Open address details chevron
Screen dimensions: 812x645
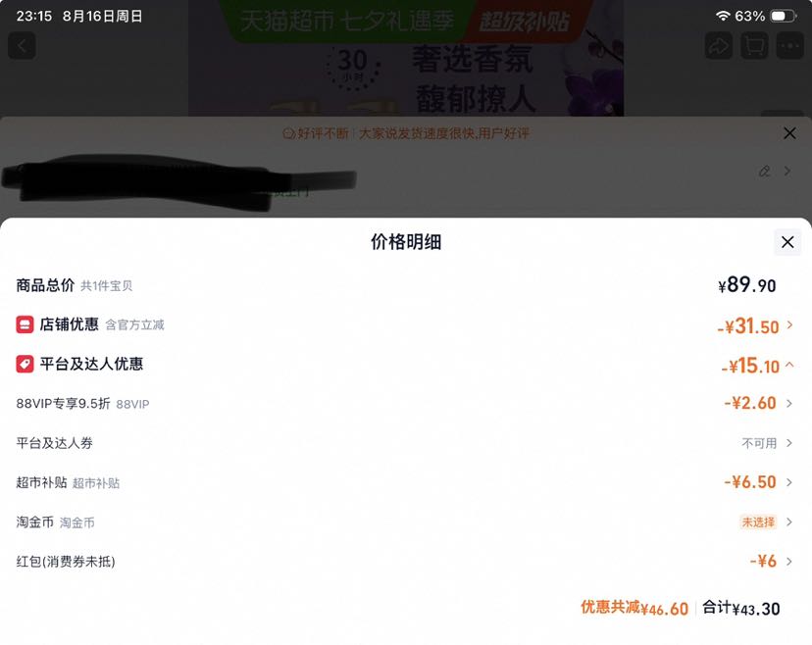coord(787,171)
